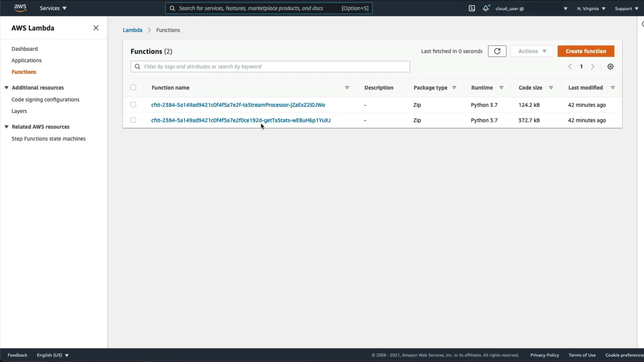Screen dimensions: 644x362
Task: Open the notifications bell icon
Action: (485, 8)
